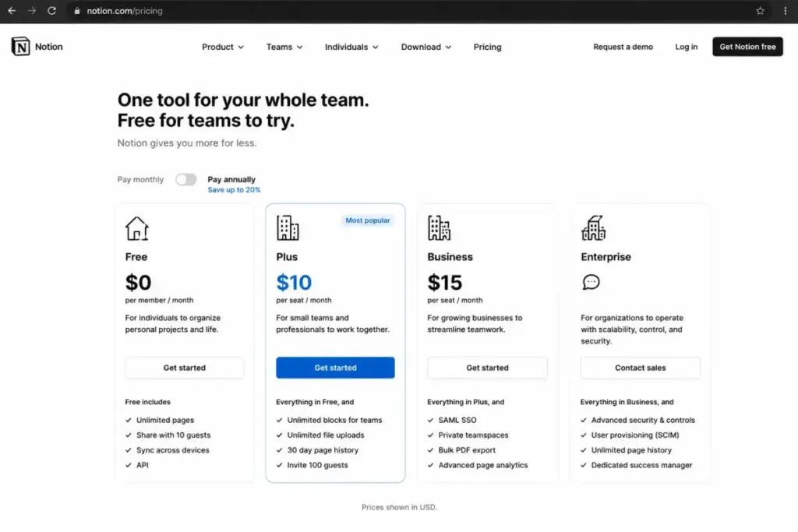798x532 pixels.
Task: Toggle billing between monthly and annually
Action: 185,179
